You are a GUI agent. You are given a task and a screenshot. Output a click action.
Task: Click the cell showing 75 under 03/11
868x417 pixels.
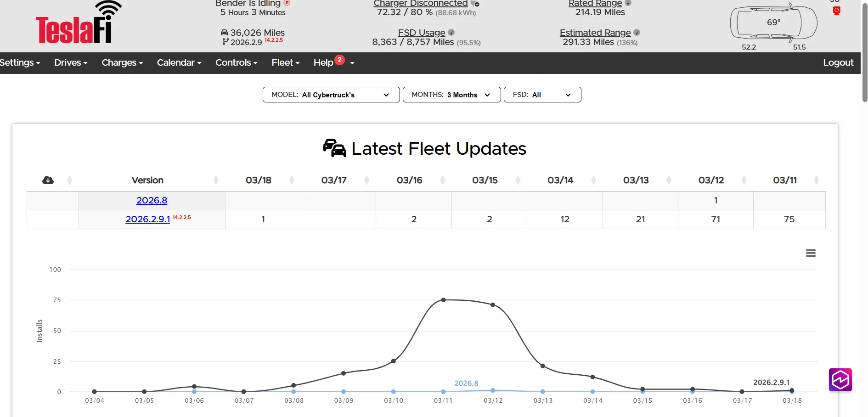click(x=789, y=219)
